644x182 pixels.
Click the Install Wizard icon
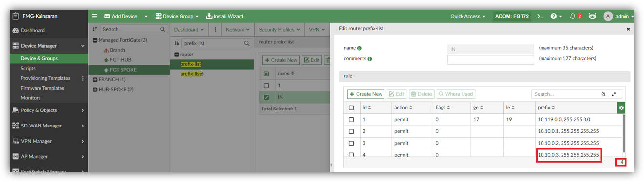(209, 16)
